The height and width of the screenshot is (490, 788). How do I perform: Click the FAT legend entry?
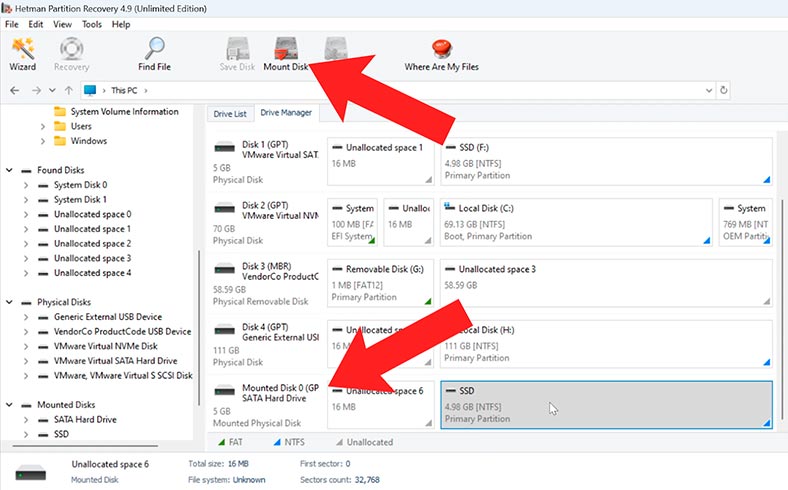230,442
